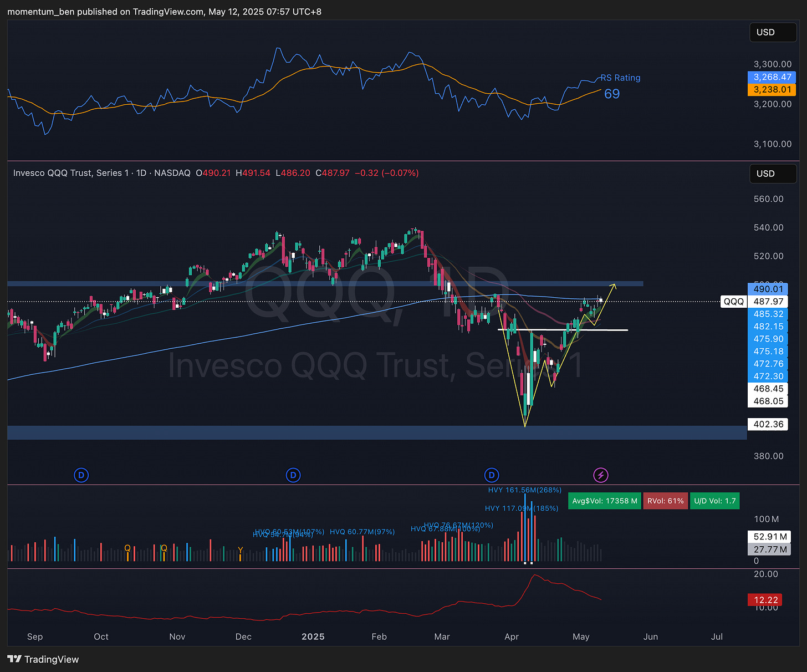Click the TradingView wordmark link

pos(52,659)
